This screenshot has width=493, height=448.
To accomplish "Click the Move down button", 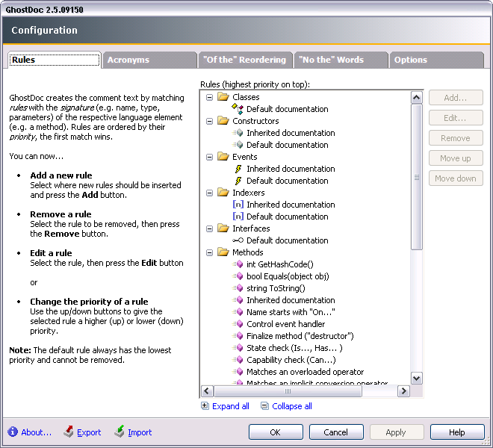I will (x=456, y=178).
